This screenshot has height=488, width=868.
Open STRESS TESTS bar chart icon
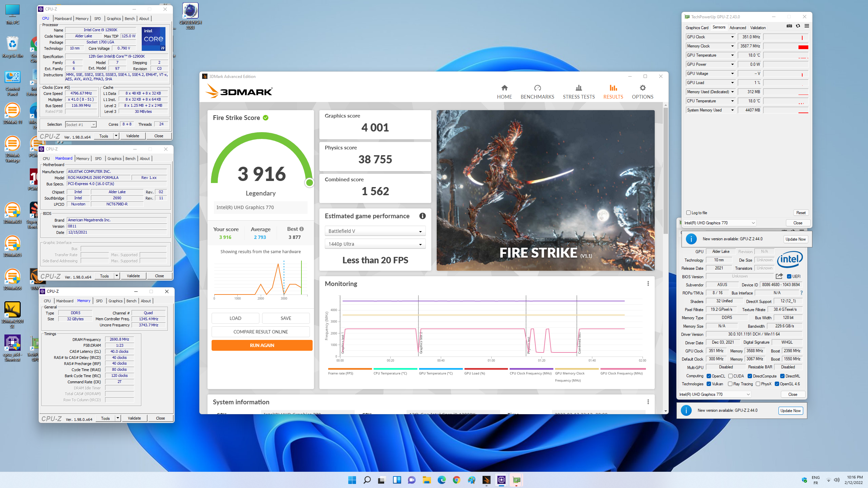tap(579, 88)
